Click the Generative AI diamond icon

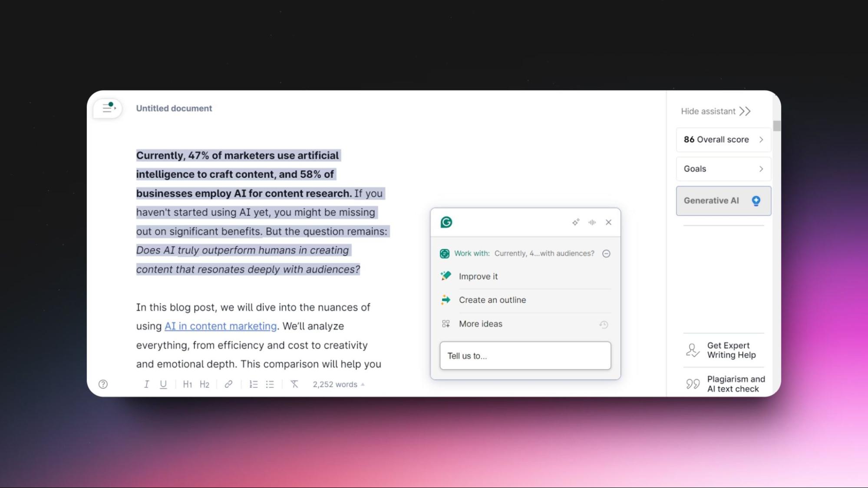pos(756,200)
